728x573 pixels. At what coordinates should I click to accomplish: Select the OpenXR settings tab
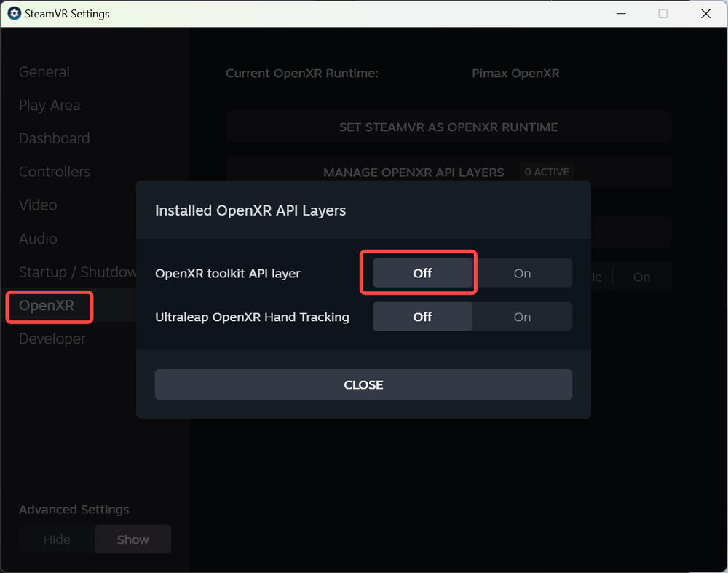47,306
